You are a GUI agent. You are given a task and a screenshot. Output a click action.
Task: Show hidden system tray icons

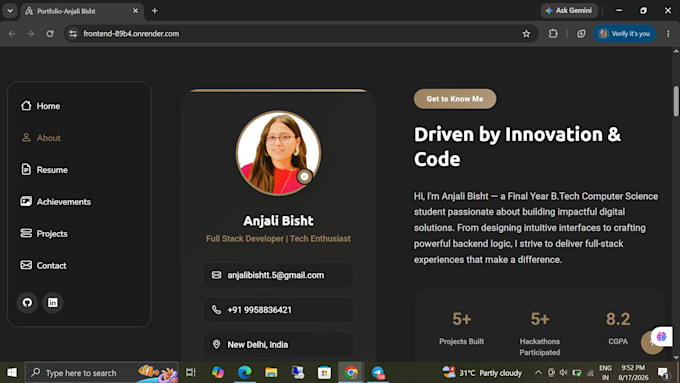tap(538, 373)
